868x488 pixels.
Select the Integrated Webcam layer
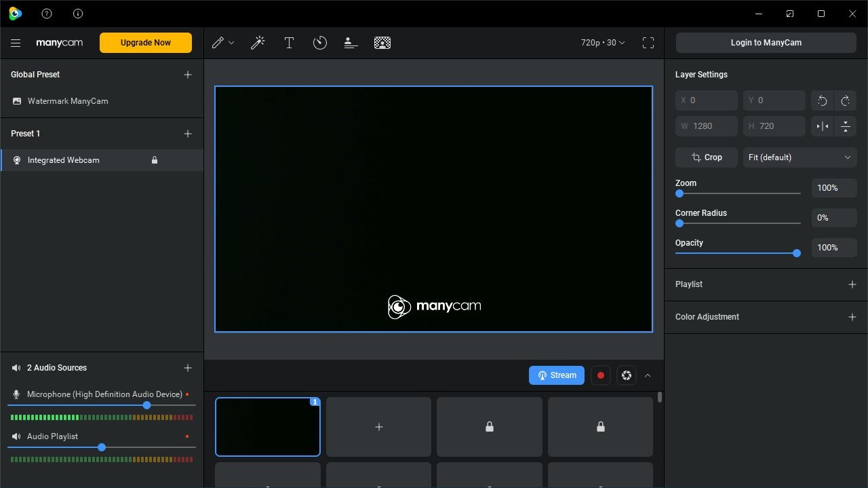pos(102,160)
